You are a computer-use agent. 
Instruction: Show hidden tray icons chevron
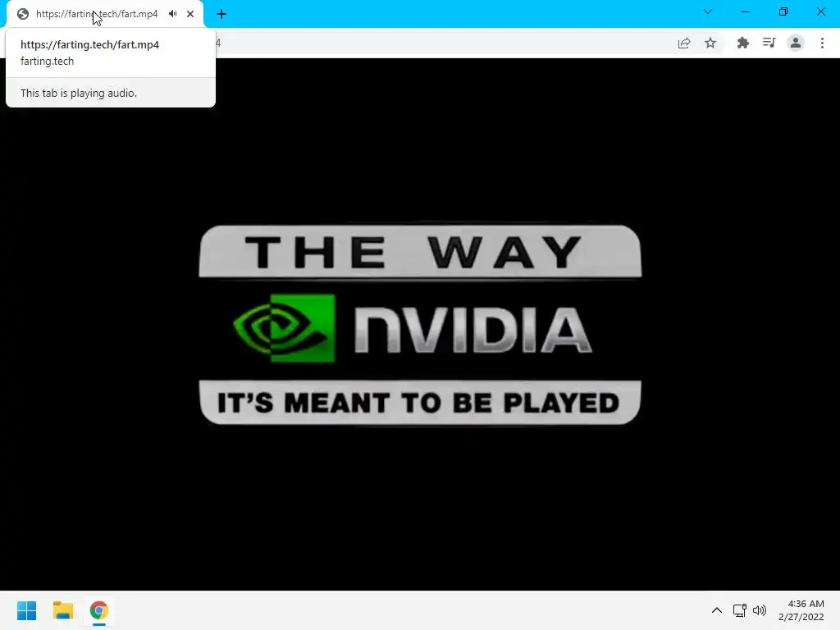tap(717, 610)
